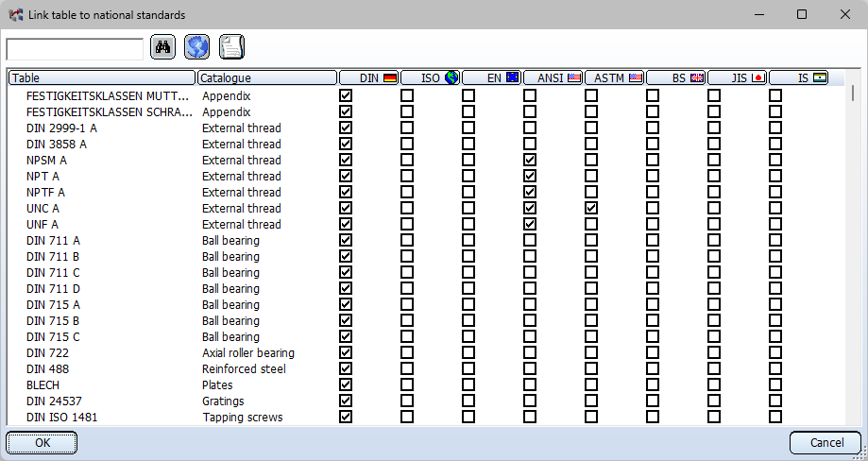Uncheck ANSI for UNF A row
The width and height of the screenshot is (868, 461).
(530, 224)
